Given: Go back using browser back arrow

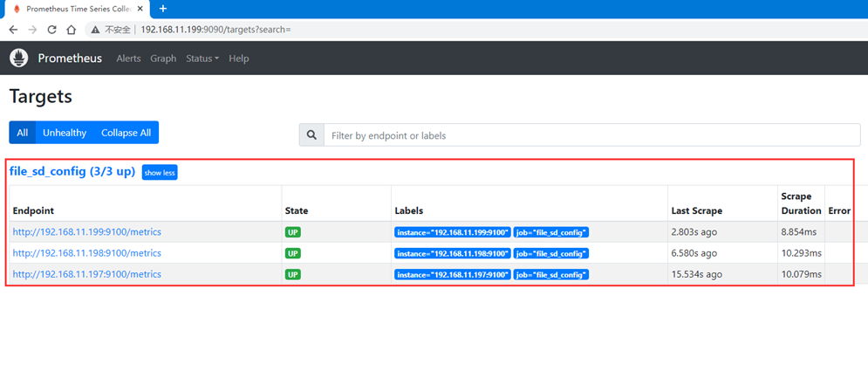Looking at the screenshot, I should pyautogui.click(x=13, y=30).
